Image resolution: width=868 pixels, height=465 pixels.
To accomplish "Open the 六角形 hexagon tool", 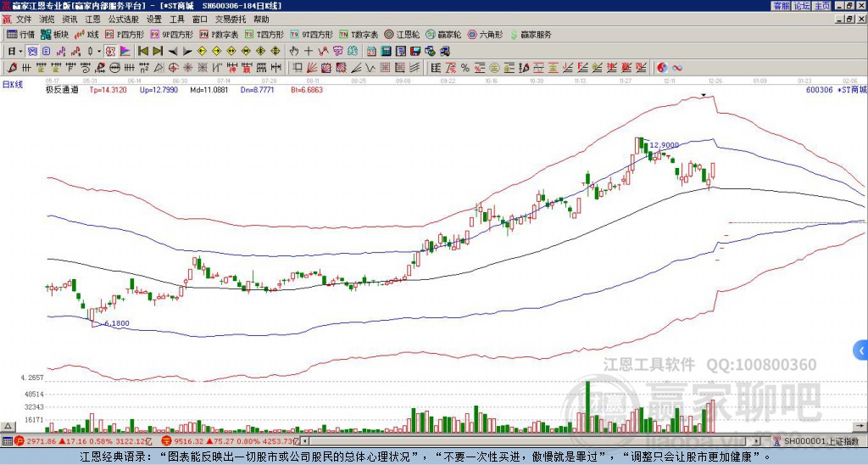I will click(x=485, y=34).
